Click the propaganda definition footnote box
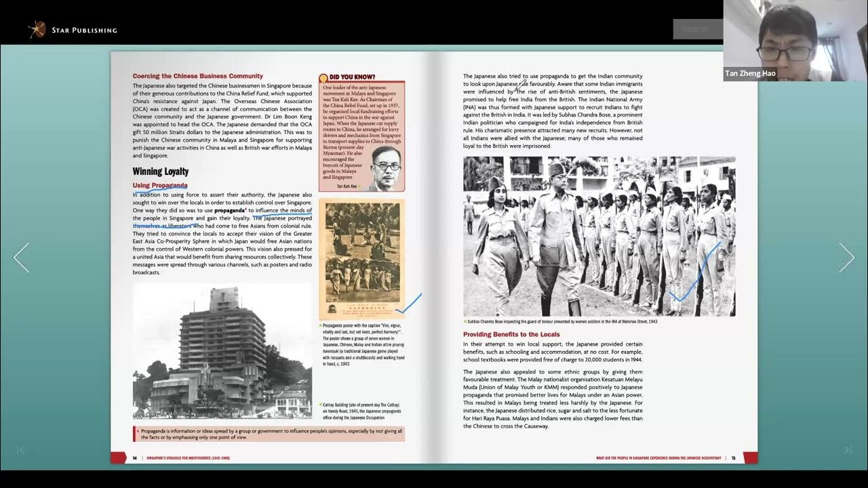This screenshot has width=868, height=488. tap(269, 434)
